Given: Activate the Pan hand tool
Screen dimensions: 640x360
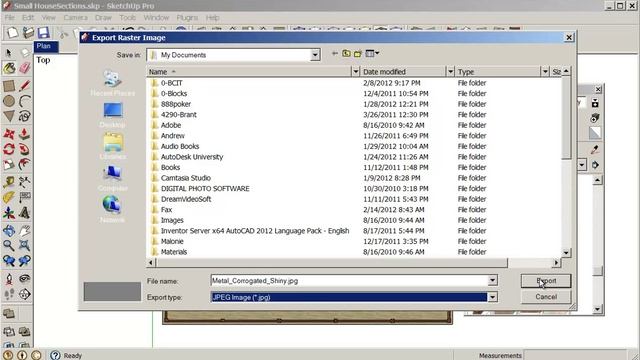Looking at the screenshot, I should point(24,231).
